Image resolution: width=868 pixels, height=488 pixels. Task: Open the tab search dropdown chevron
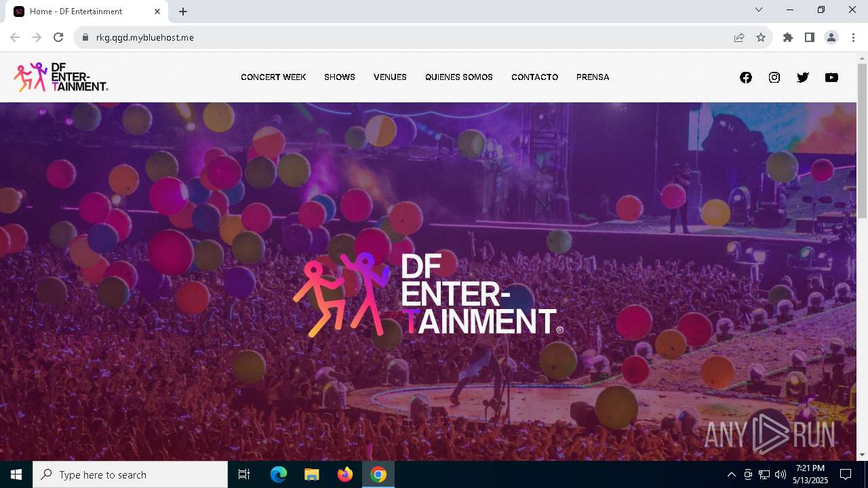pyautogui.click(x=759, y=10)
